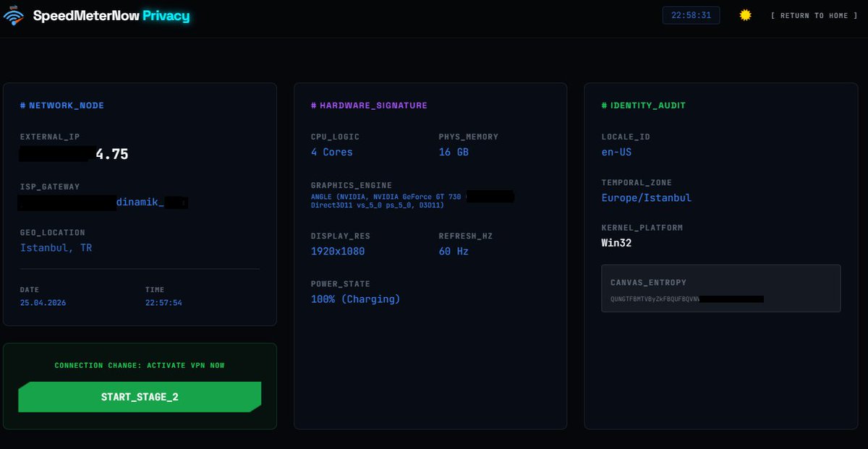Click the SpeedMeterNow wifi logo icon

(x=14, y=16)
